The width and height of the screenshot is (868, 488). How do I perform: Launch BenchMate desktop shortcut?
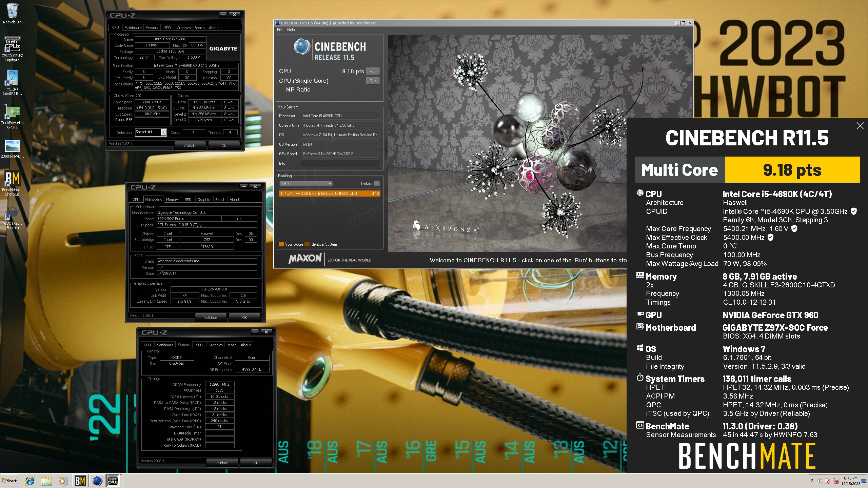(x=12, y=183)
